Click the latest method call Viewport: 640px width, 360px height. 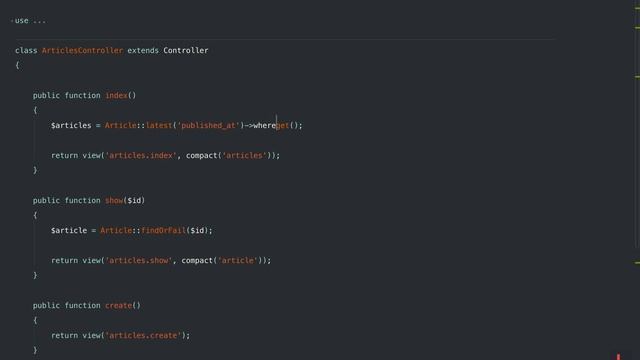point(159,125)
